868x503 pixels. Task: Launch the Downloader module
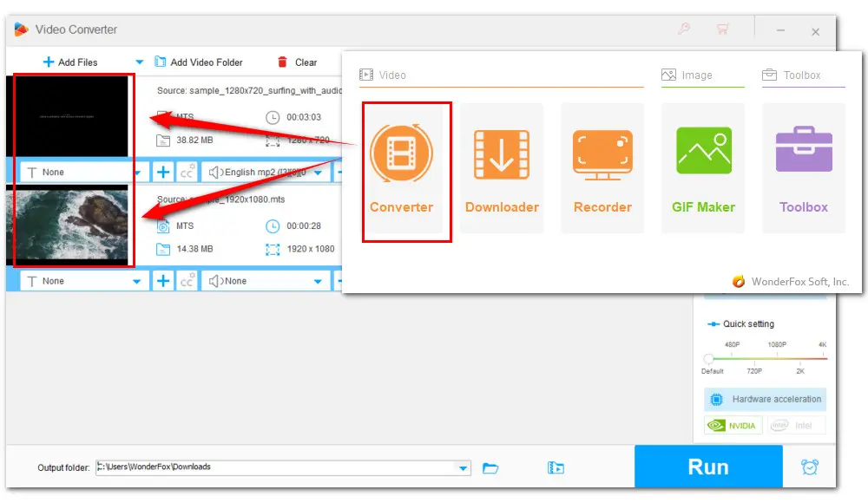pos(502,172)
